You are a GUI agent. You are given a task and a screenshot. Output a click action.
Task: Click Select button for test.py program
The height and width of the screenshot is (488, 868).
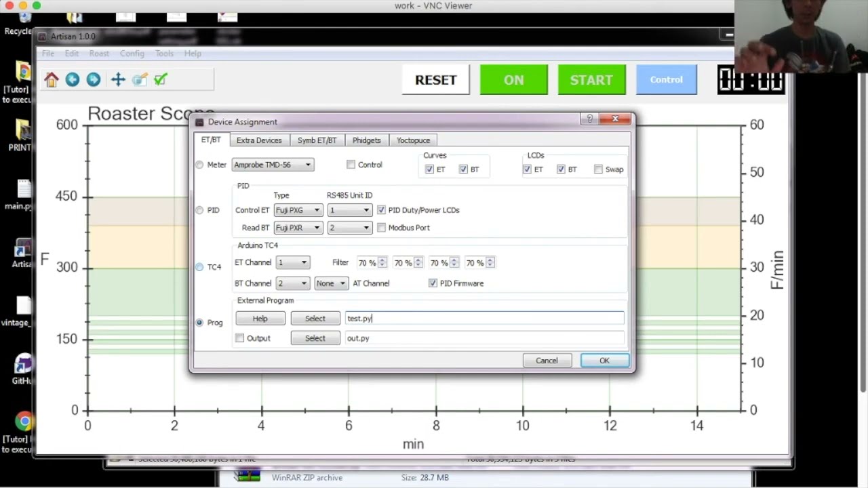pyautogui.click(x=315, y=319)
